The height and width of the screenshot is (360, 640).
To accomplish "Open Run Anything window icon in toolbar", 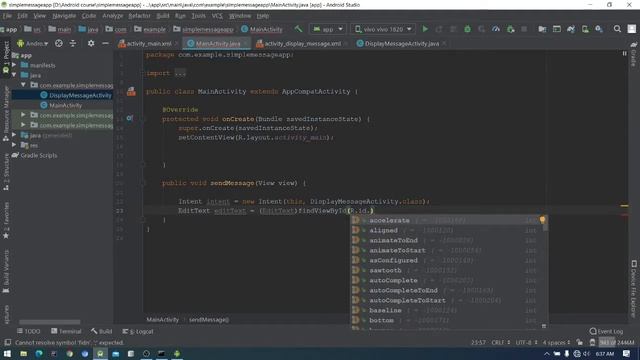I will coord(556,29).
